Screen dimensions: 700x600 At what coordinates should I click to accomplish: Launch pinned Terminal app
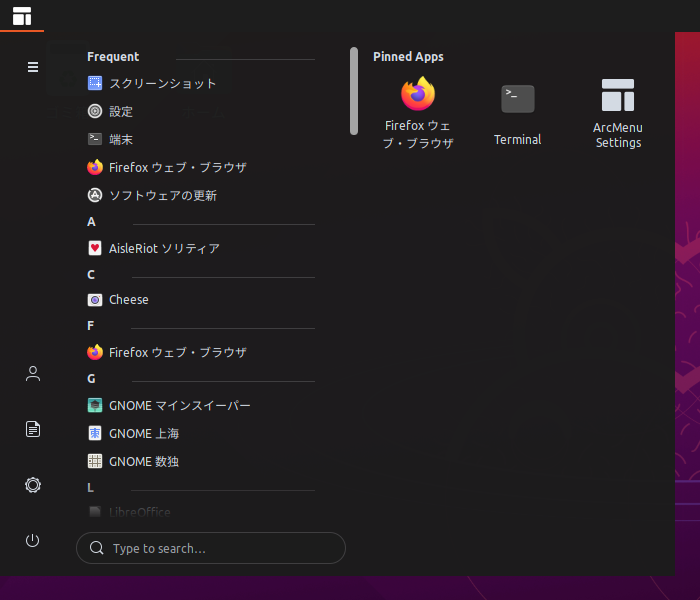point(517,112)
